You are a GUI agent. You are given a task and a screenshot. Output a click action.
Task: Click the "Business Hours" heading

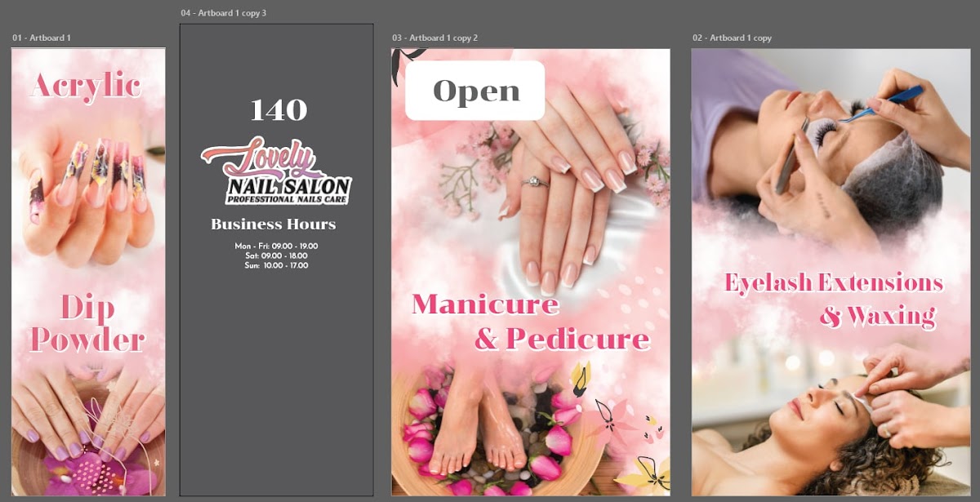click(273, 224)
